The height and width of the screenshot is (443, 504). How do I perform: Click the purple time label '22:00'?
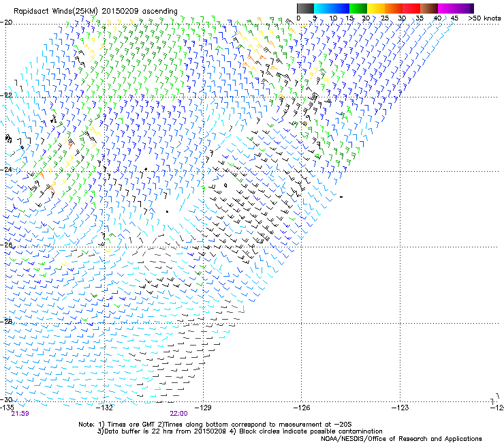click(x=178, y=414)
